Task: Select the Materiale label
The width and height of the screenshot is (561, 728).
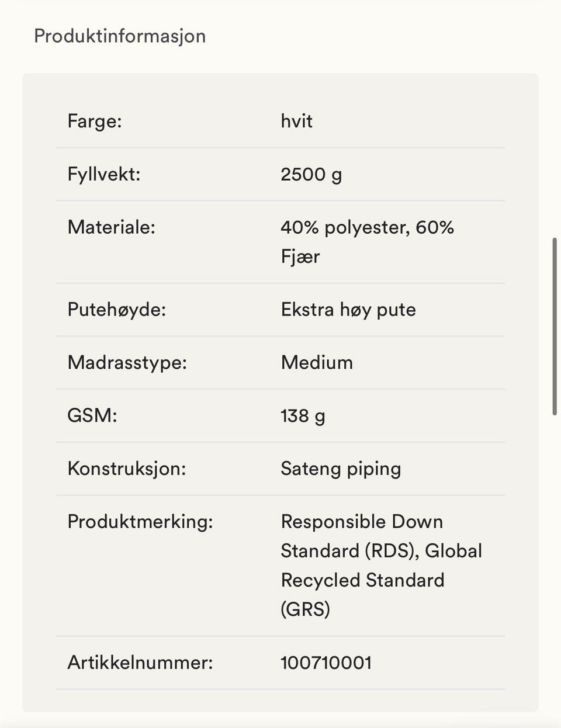Action: 112,227
